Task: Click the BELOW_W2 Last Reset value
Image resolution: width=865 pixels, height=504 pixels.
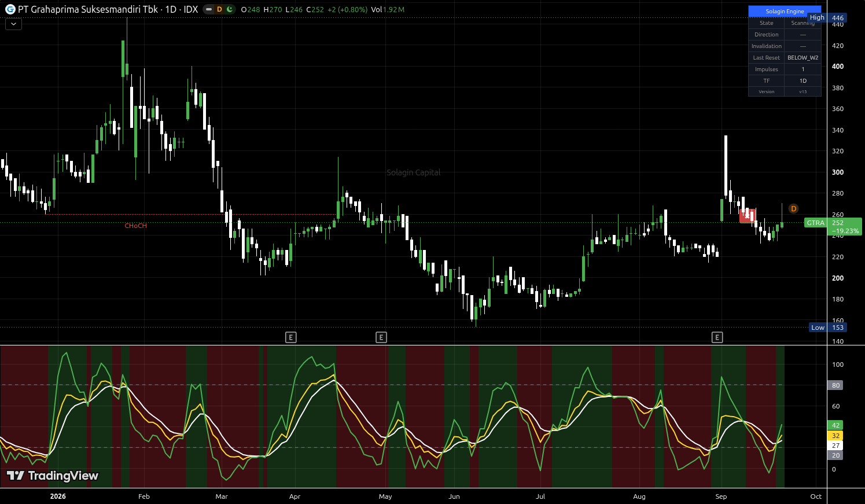Action: (803, 58)
